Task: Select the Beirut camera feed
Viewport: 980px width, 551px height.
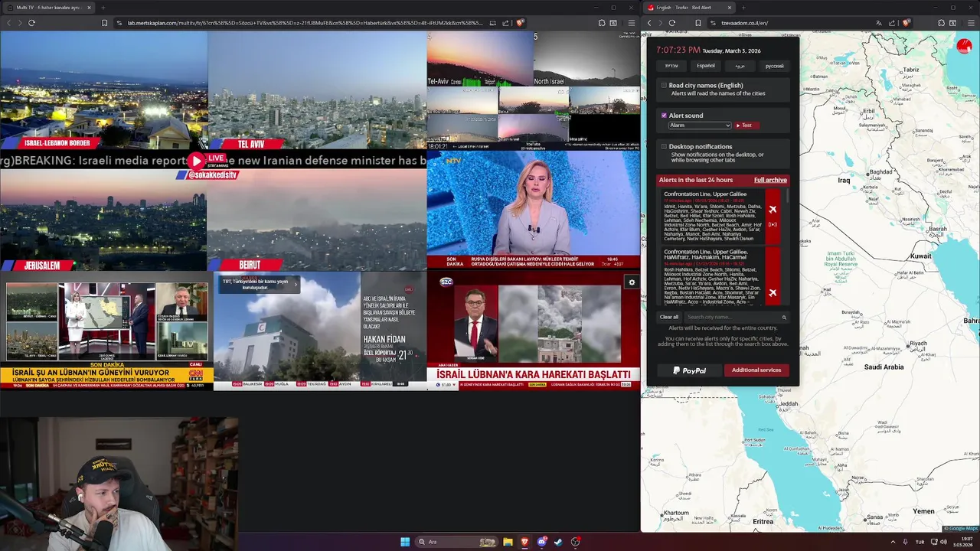Action: coord(317,220)
